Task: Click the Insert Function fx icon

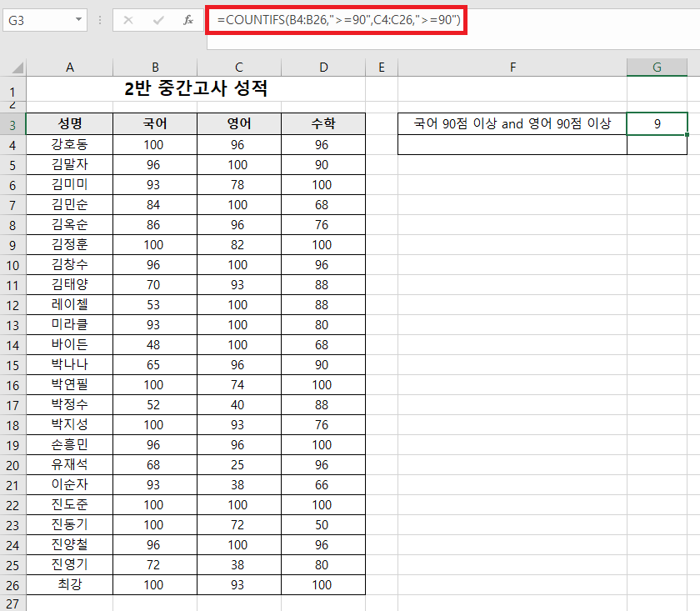Action: [x=188, y=20]
